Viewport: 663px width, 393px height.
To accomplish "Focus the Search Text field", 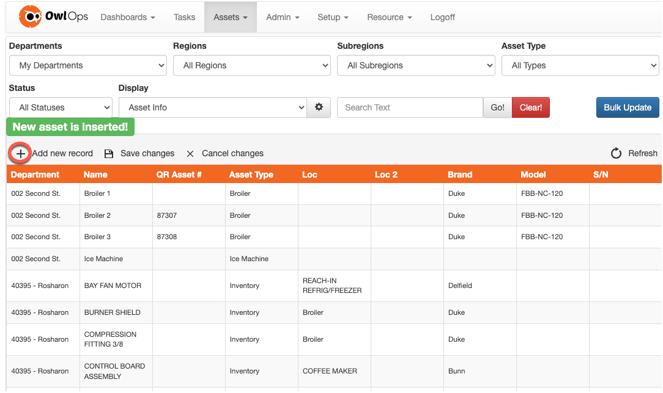I will coord(410,107).
